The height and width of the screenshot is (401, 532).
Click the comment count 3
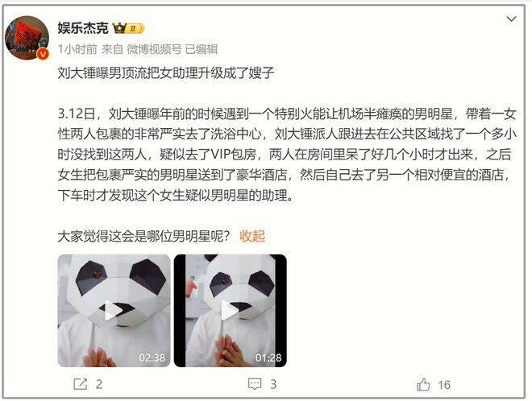[x=273, y=384]
